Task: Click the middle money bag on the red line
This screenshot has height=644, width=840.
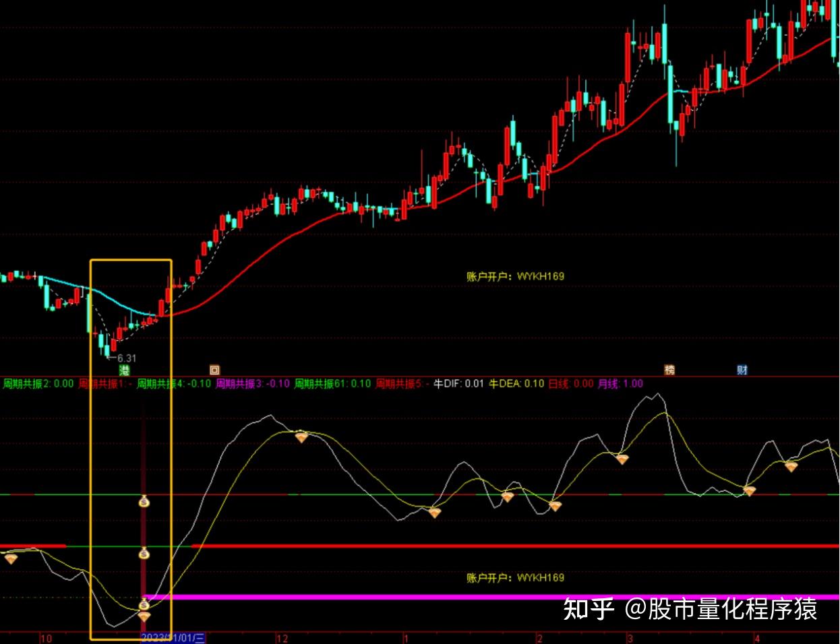Action: click(144, 553)
